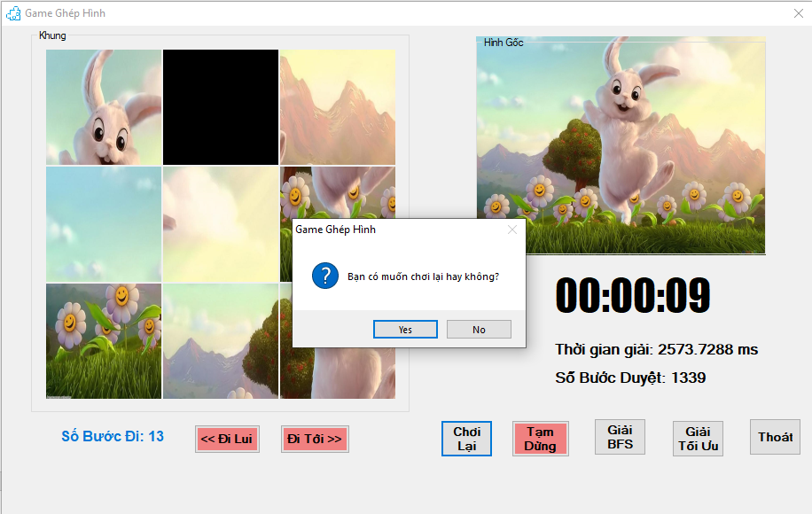The image size is (812, 514).
Task: Click the black empty puzzle tile
Action: 221,107
